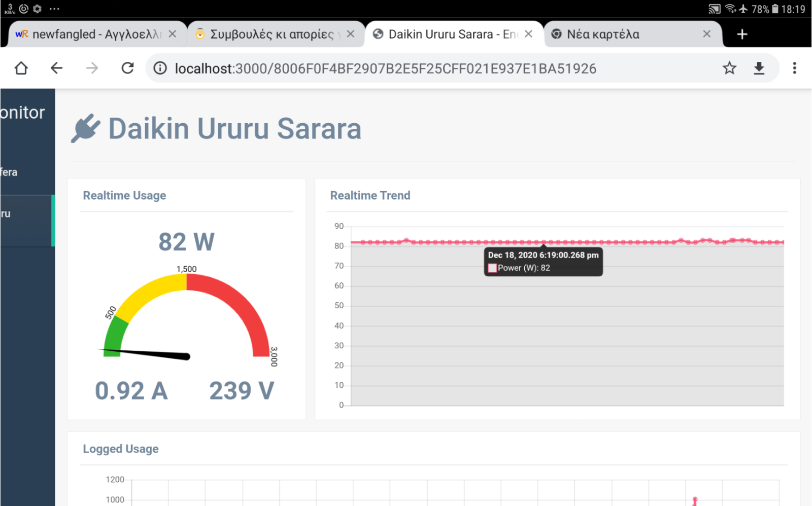Close the Νέα καρτέλα tab
This screenshot has height=506, width=812.
(707, 34)
